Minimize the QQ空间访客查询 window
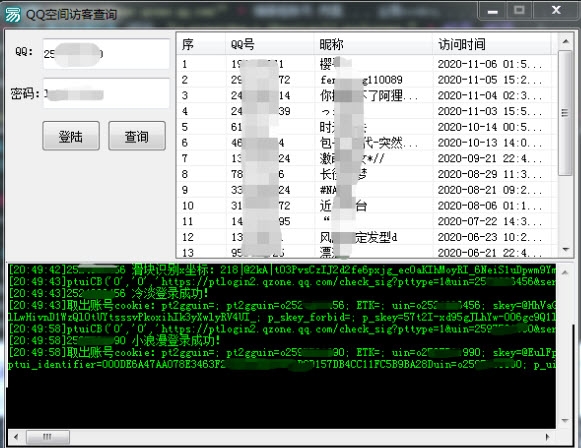Screen dimensions: 581x448 click(492, 11)
